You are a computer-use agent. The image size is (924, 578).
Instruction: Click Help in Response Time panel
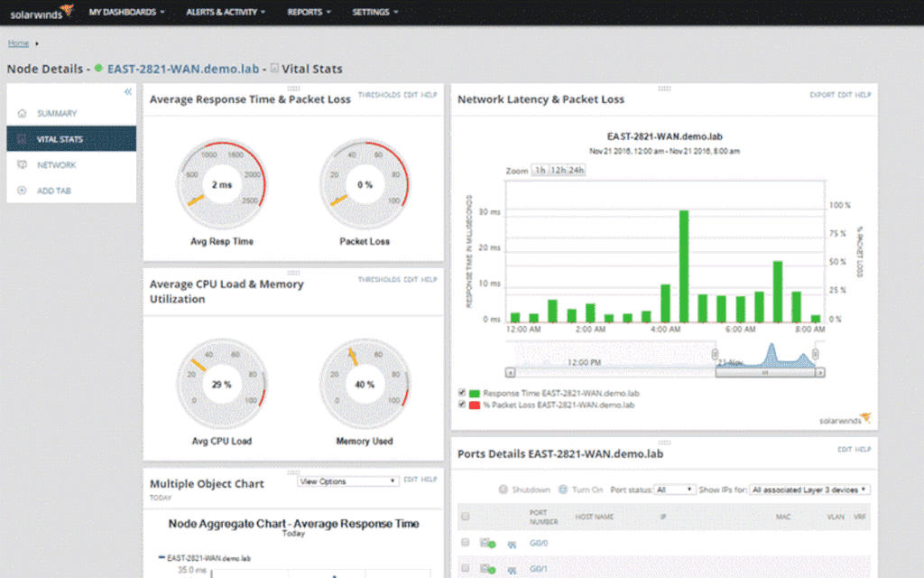pos(429,95)
